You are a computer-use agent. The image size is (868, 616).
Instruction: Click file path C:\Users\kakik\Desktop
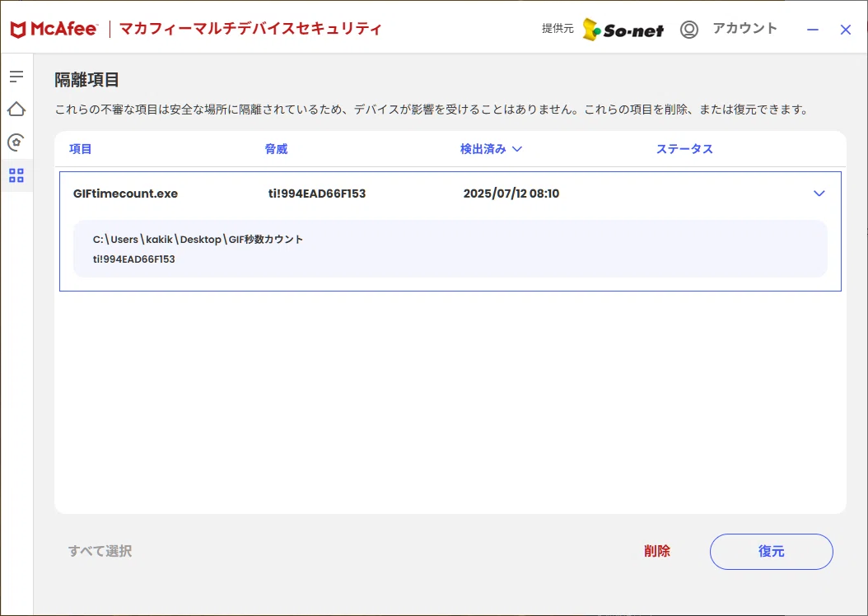pyautogui.click(x=198, y=239)
